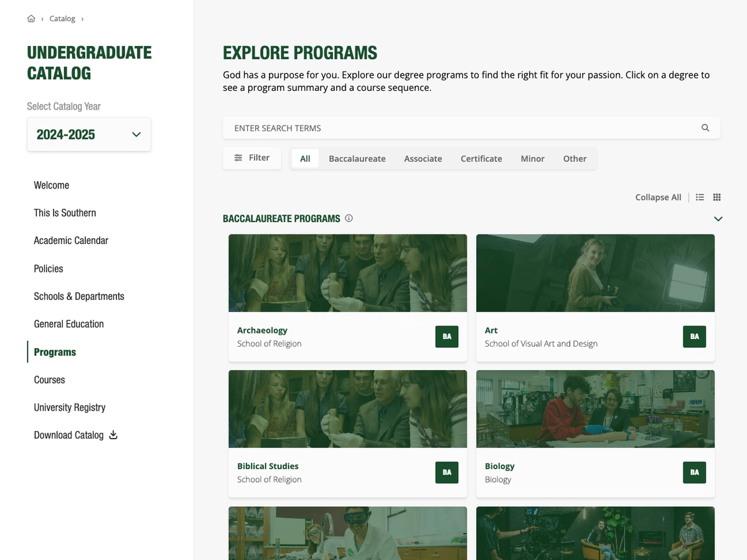Click the Biblical Studies program title

tap(268, 466)
